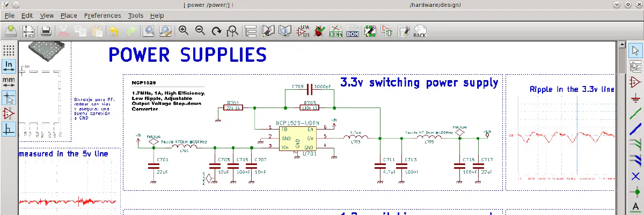Open the View menu
This screenshot has height=215, width=644.
click(47, 16)
